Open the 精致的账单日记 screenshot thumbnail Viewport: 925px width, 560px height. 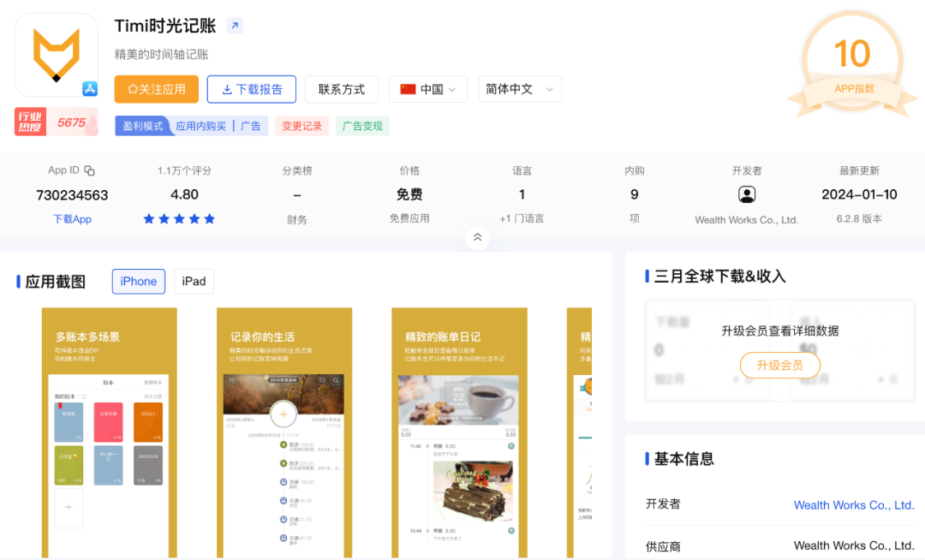pos(460,432)
